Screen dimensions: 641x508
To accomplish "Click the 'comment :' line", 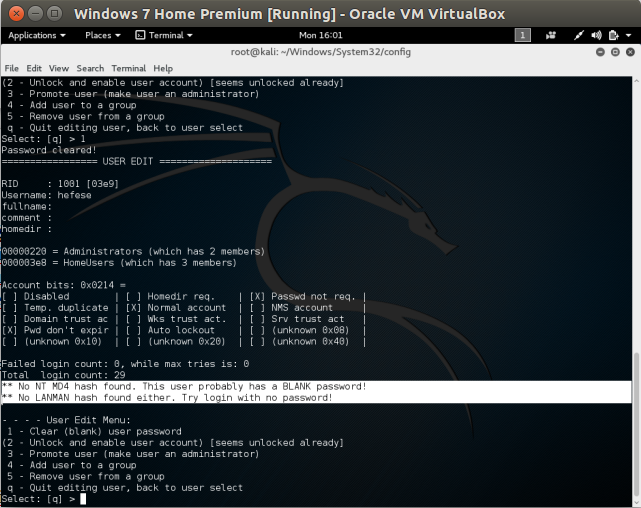I will point(27,217).
